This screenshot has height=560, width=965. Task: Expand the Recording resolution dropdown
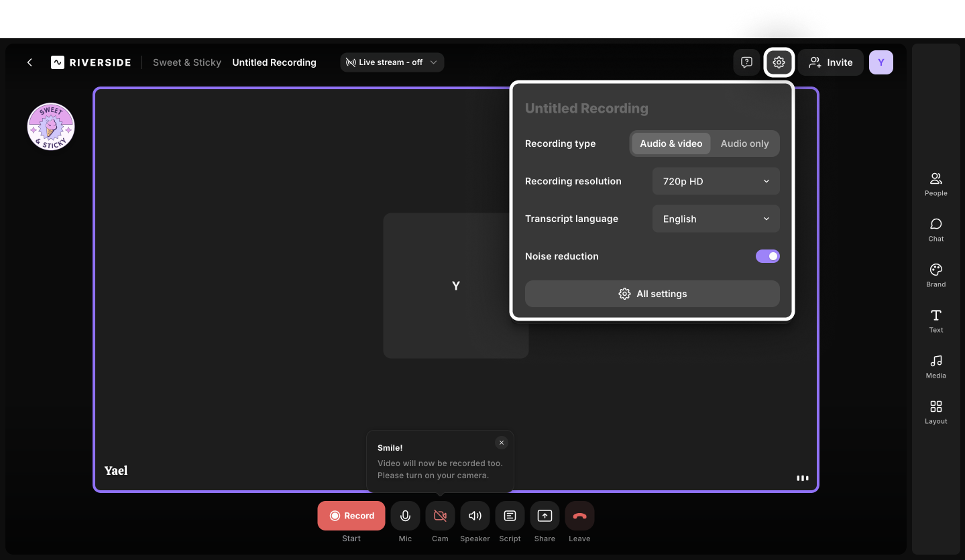coord(716,181)
